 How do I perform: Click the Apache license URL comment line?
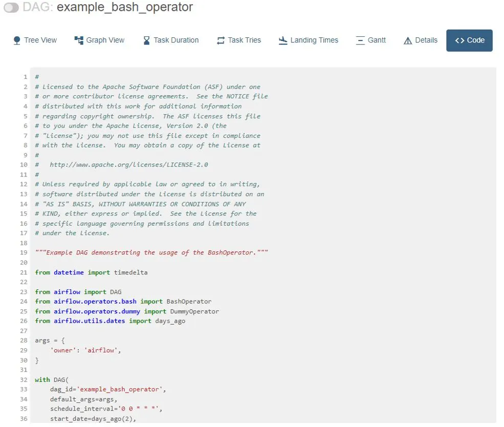coord(121,165)
